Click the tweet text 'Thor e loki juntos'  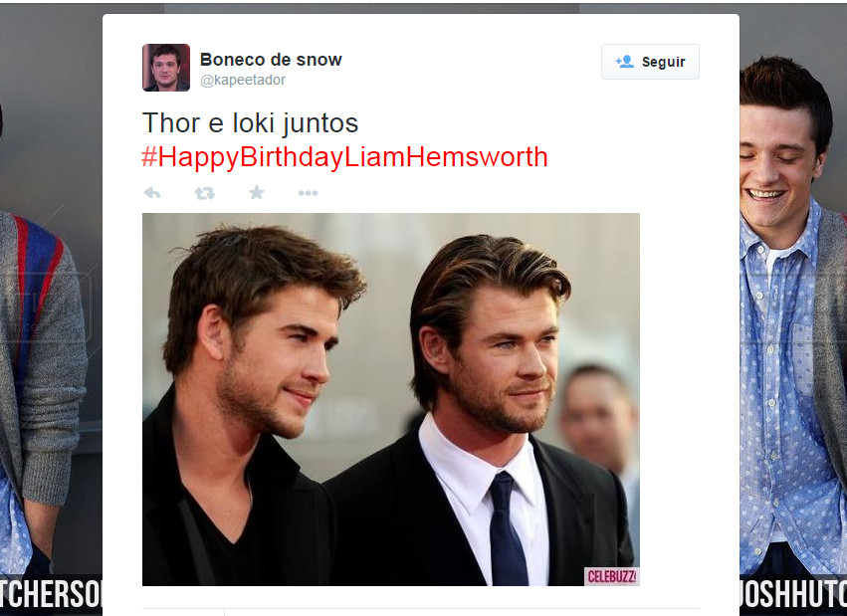250,123
